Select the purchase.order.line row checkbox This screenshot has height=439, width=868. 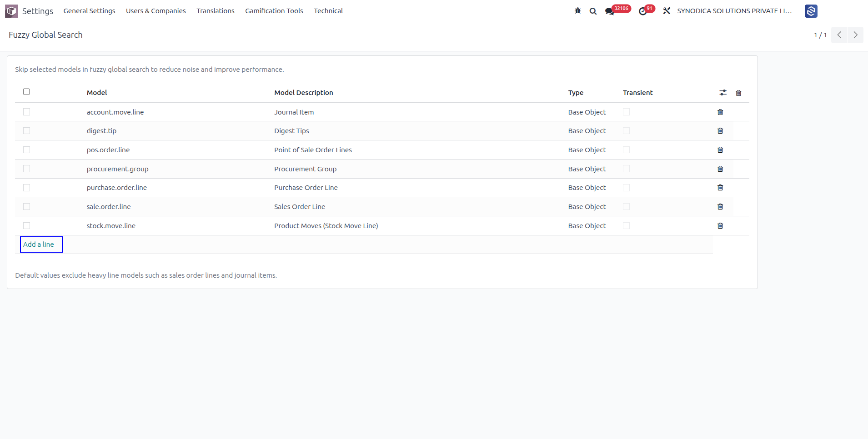[26, 188]
